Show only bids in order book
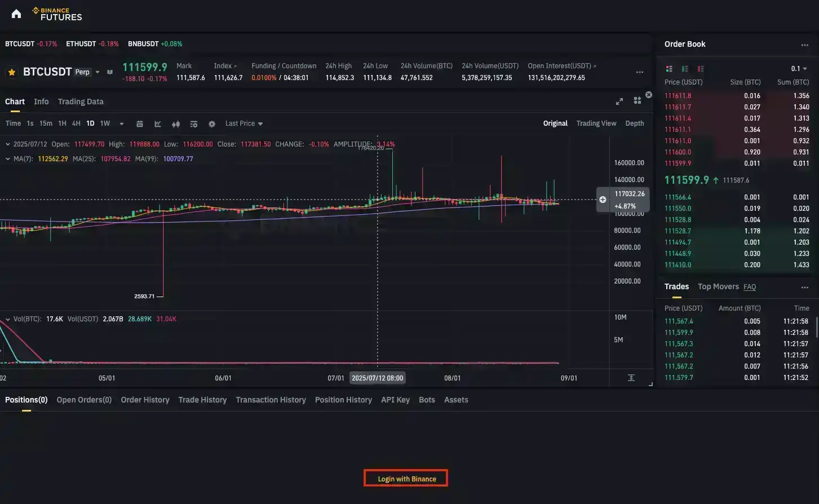 (x=685, y=69)
